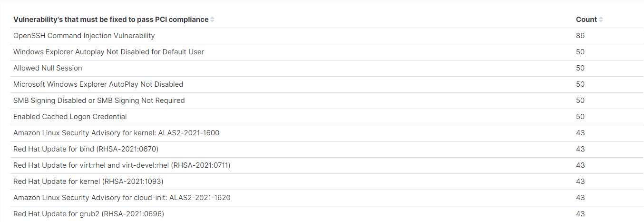Select the OpenSSH Command Injection Vulnerability row
The width and height of the screenshot is (644, 222).
[84, 36]
